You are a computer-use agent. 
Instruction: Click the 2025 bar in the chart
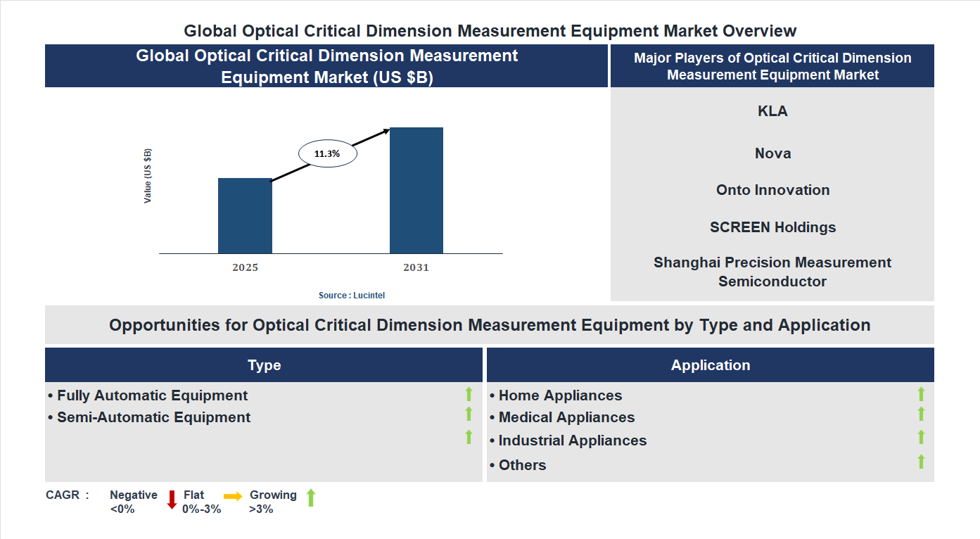[245, 215]
